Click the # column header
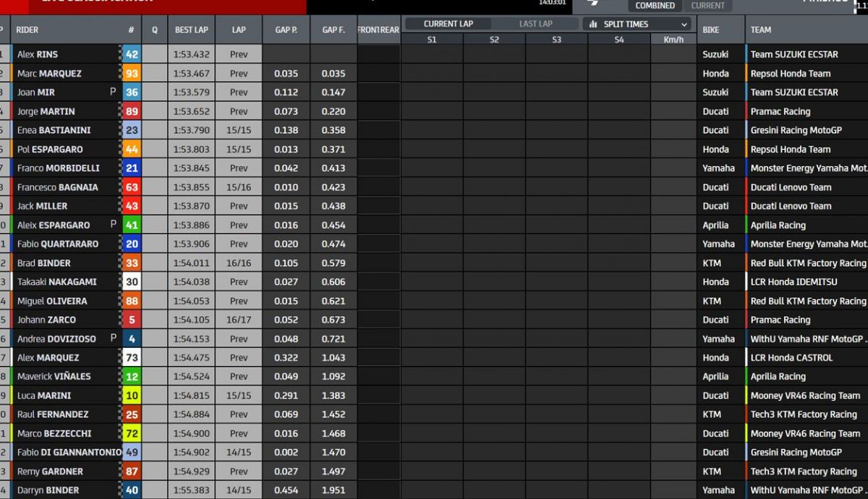Viewport: 868px width, 499px height. [x=131, y=30]
